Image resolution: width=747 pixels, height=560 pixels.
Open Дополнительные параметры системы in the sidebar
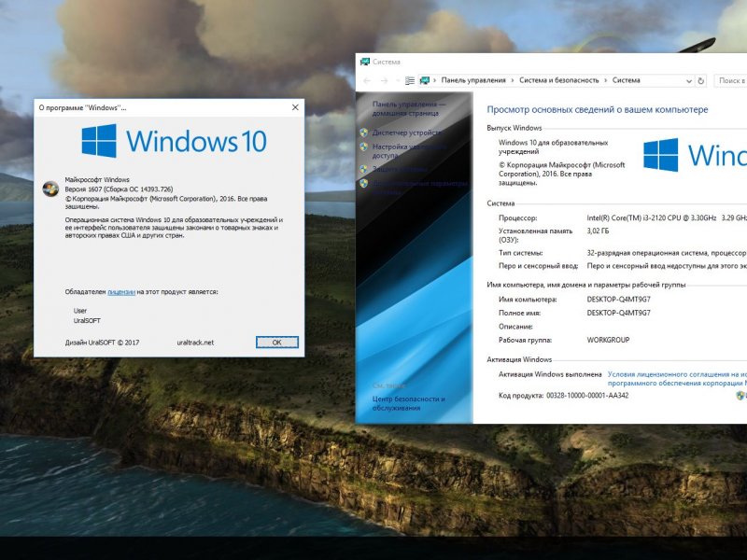[x=420, y=188]
